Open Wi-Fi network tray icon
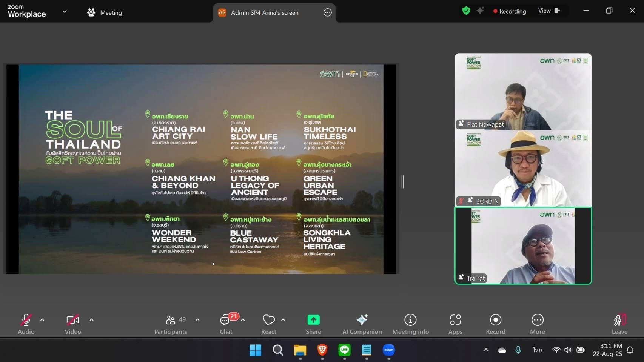The width and height of the screenshot is (644, 362). tap(556, 350)
